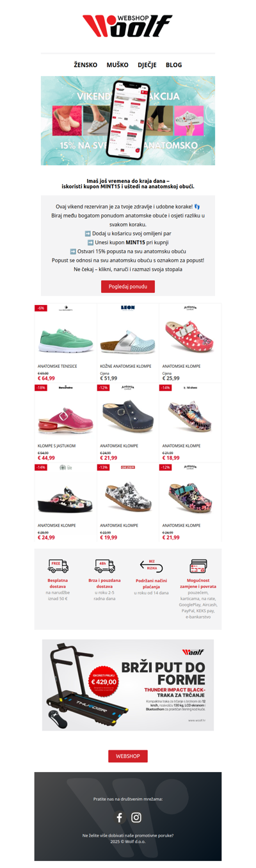Open the pink klompe s jastukom product
Viewport: 256px width, 868px height.
click(65, 423)
